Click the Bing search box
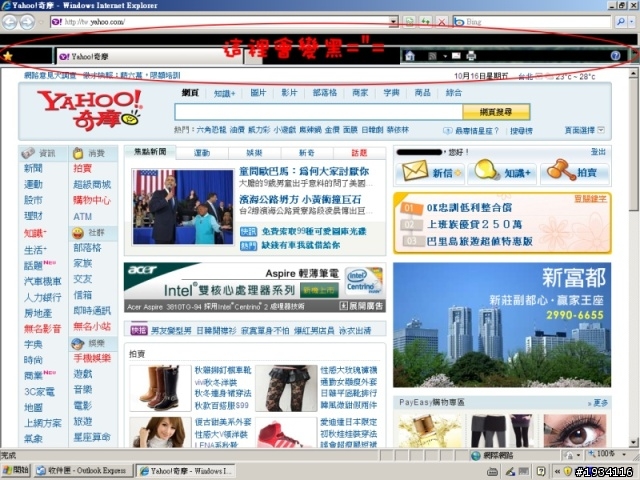This screenshot has height=480, width=640. click(532, 22)
